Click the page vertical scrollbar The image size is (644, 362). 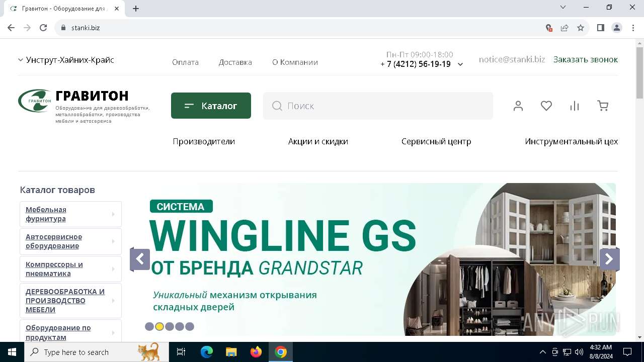point(639,73)
